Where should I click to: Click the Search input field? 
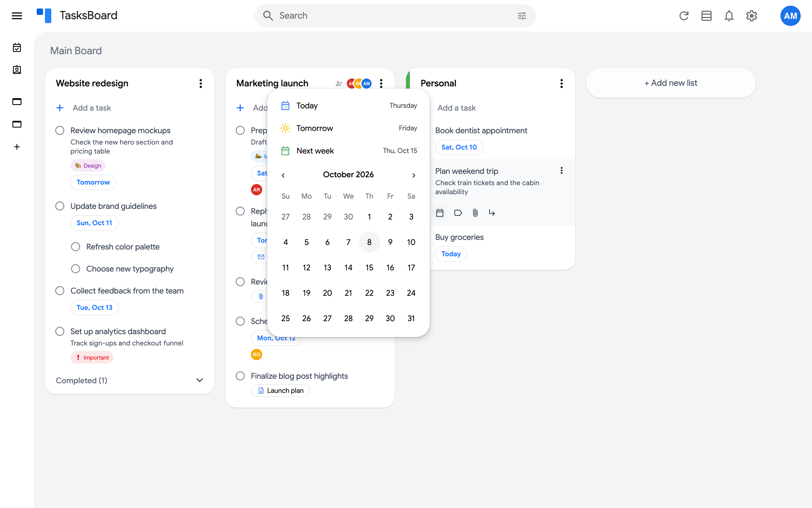click(x=395, y=16)
